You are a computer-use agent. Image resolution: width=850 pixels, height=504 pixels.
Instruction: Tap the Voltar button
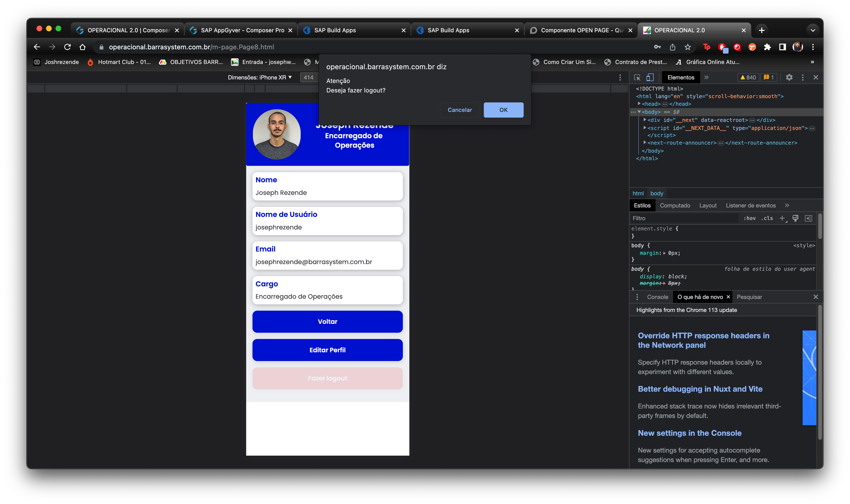(x=327, y=322)
